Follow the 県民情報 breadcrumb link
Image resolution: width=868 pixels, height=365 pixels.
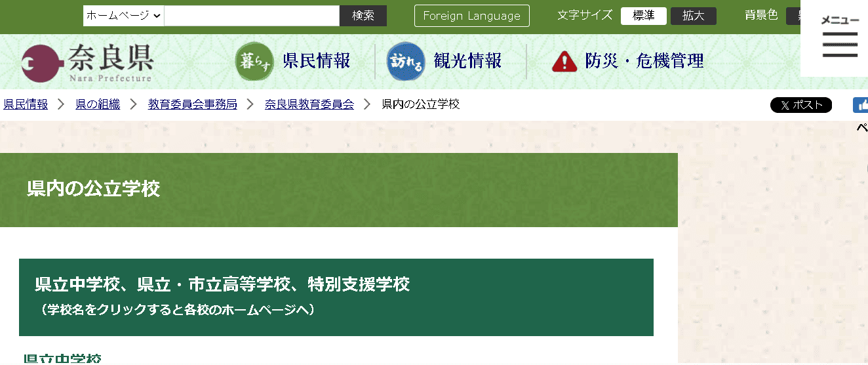click(x=26, y=104)
